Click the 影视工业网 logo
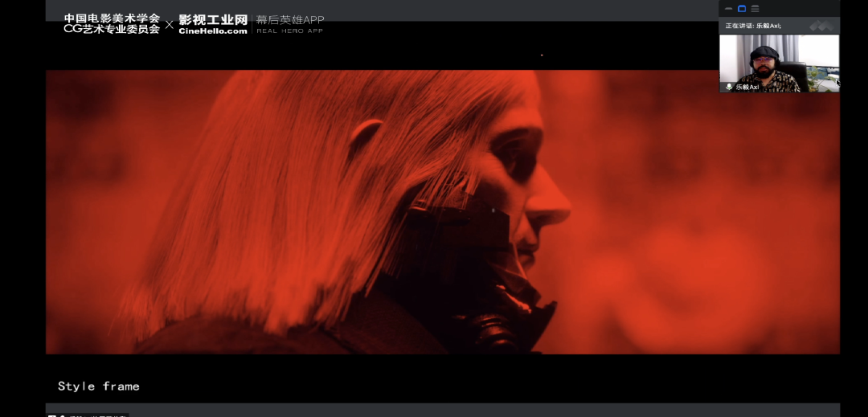Screen dimensions: 868x417 [x=213, y=19]
